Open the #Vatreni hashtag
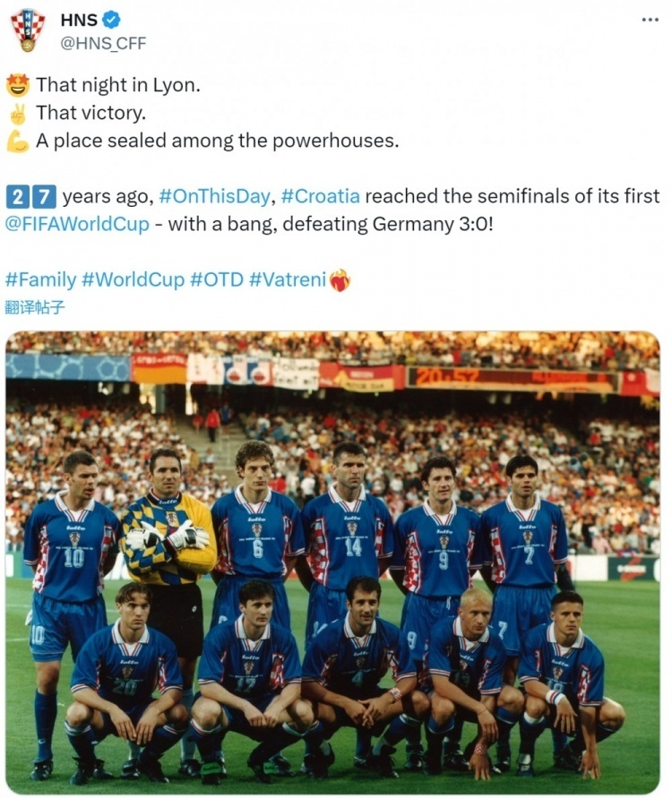The image size is (672, 798). point(288,279)
